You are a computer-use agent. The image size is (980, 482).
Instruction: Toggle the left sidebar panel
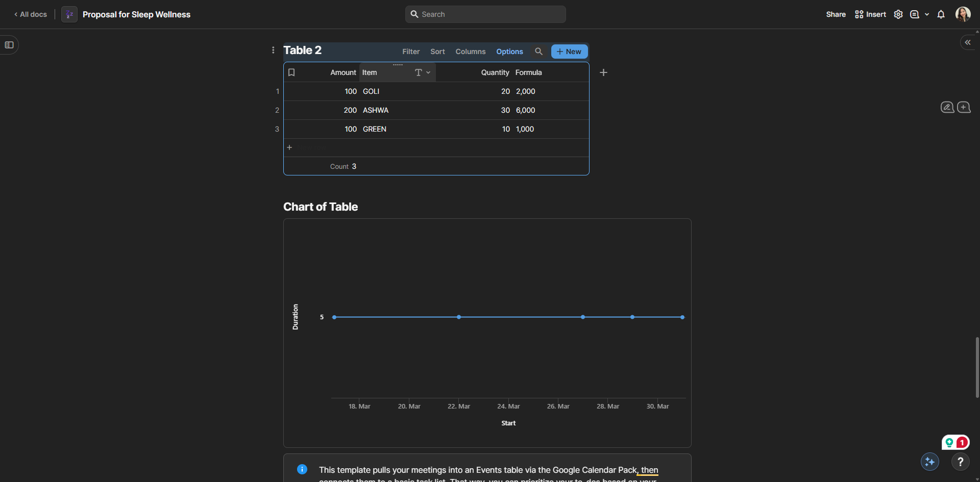(x=9, y=45)
